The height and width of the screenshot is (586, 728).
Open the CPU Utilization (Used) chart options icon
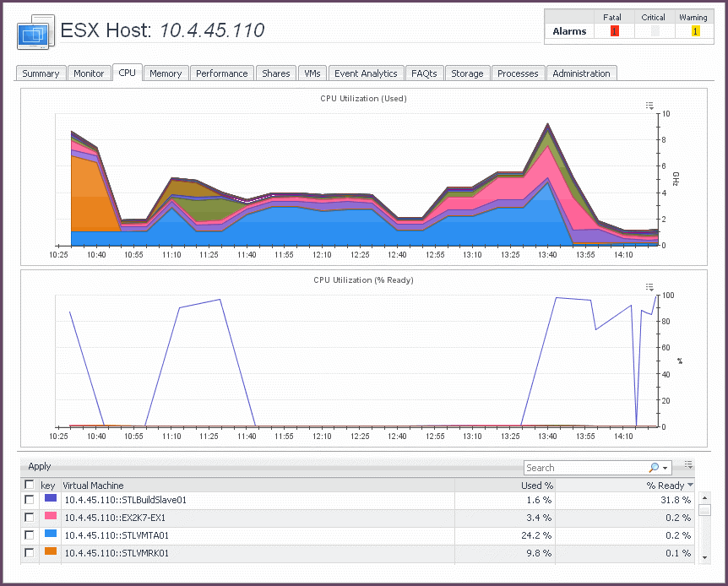649,106
